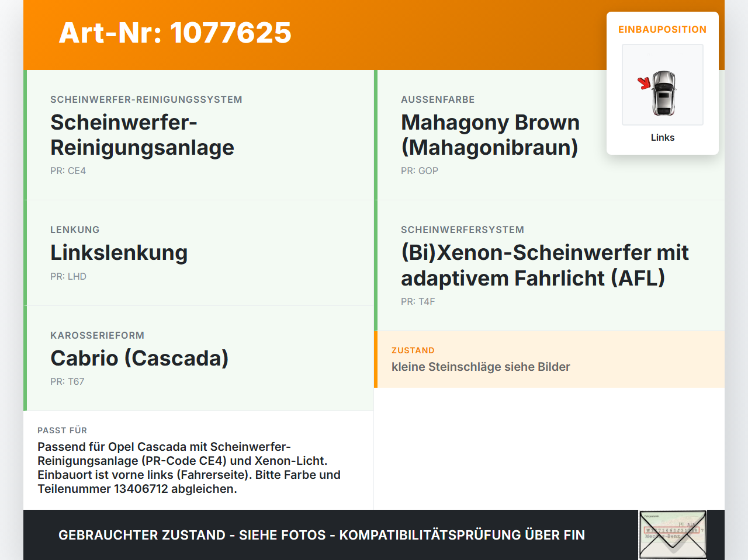The width and height of the screenshot is (748, 560).
Task: Click the "PR: GOP" code
Action: pos(420,171)
